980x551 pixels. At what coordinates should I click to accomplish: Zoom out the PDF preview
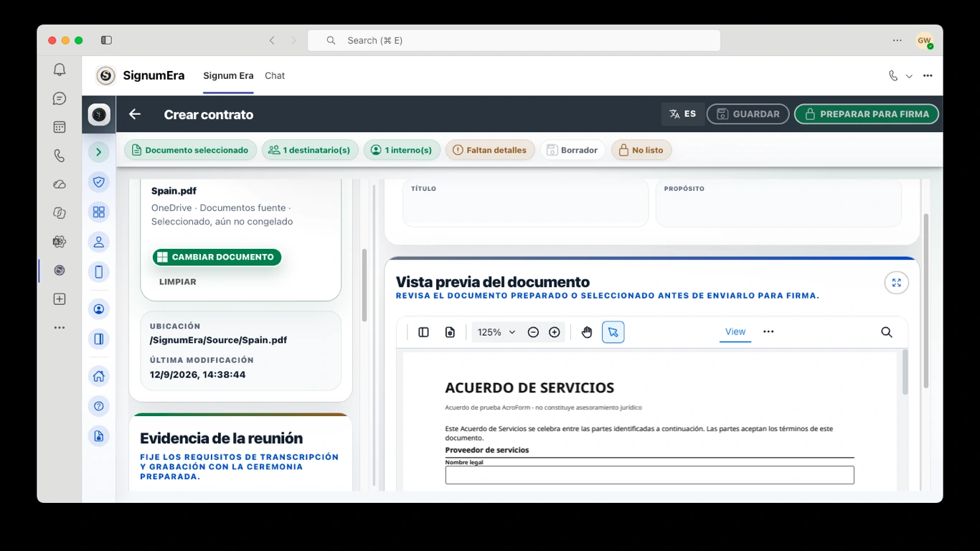(533, 332)
